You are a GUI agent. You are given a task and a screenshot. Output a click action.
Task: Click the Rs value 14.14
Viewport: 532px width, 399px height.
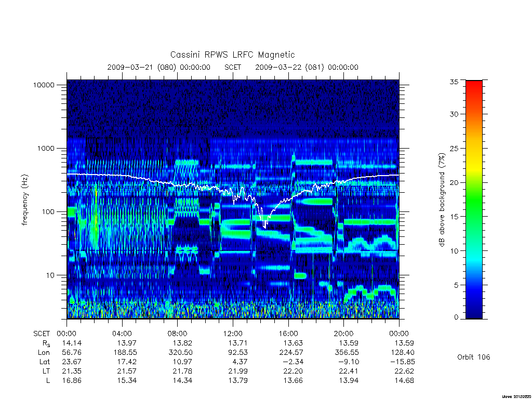click(x=72, y=343)
